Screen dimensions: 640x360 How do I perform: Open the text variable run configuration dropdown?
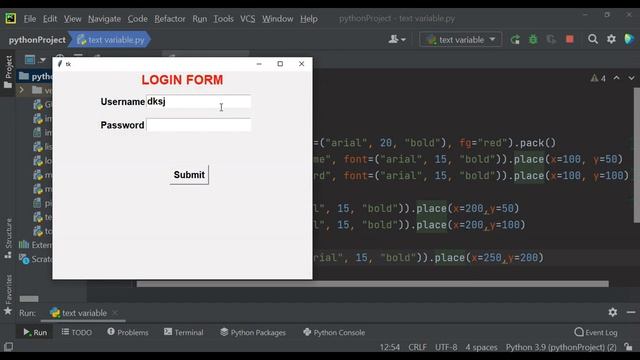pos(461,40)
